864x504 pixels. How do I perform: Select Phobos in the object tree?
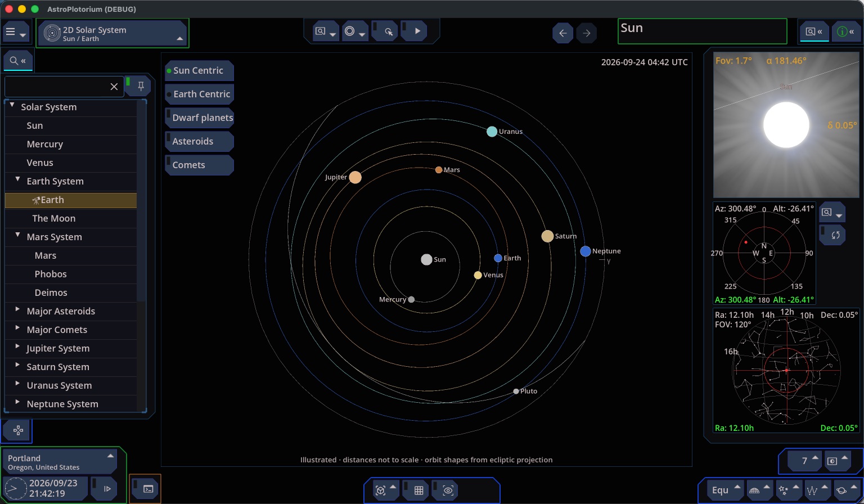click(70, 274)
